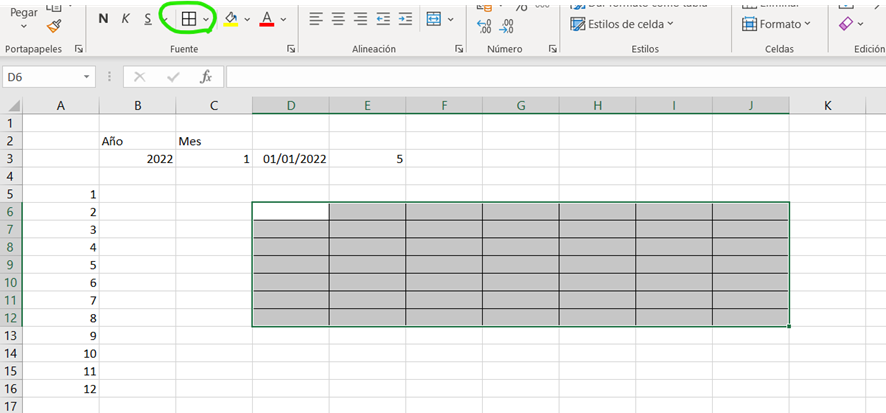Select cell containing 2022
The image size is (886, 413).
pyautogui.click(x=137, y=159)
